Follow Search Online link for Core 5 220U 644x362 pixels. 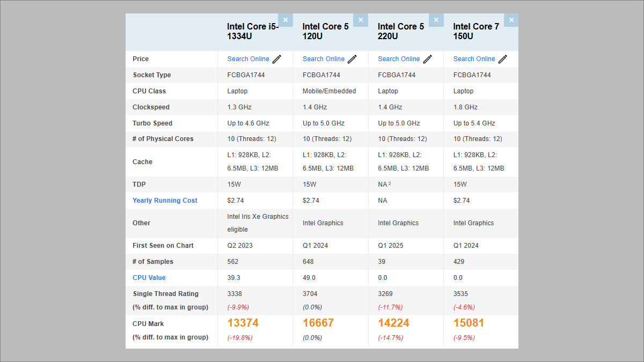click(399, 59)
